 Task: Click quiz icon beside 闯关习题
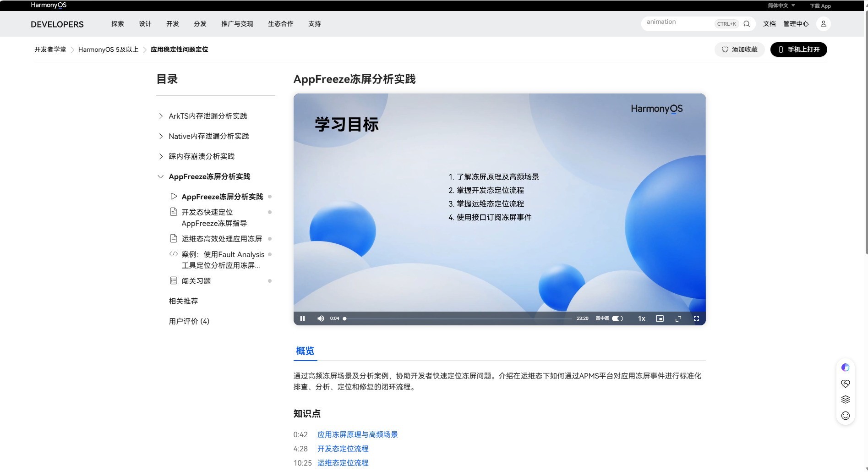click(x=174, y=280)
